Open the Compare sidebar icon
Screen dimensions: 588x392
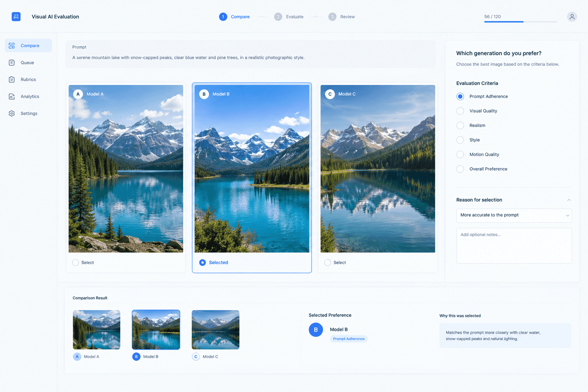pos(12,46)
